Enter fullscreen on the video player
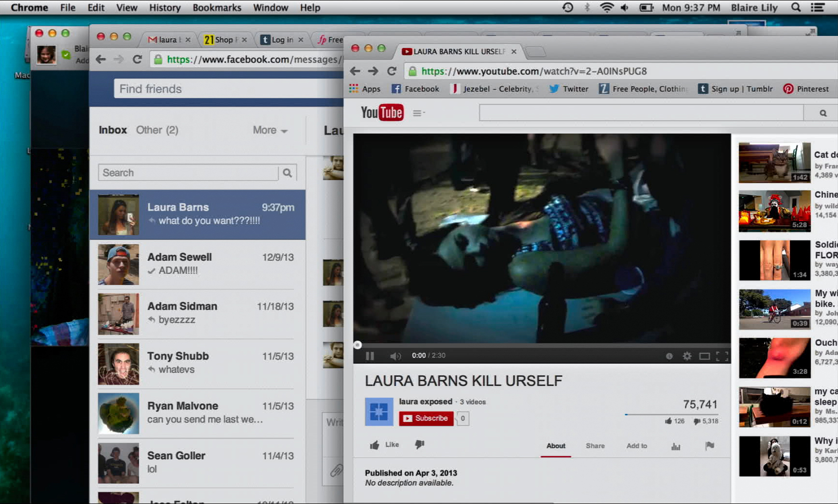 [722, 356]
